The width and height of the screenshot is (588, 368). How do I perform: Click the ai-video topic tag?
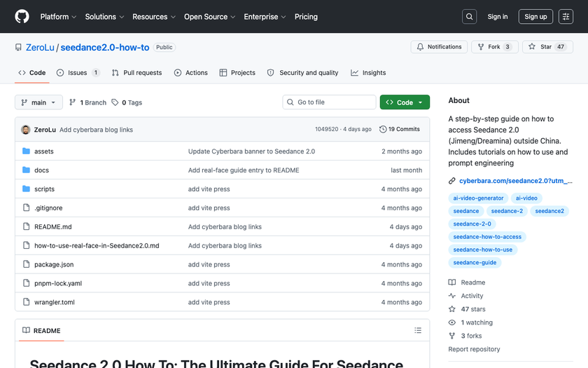pyautogui.click(x=526, y=198)
